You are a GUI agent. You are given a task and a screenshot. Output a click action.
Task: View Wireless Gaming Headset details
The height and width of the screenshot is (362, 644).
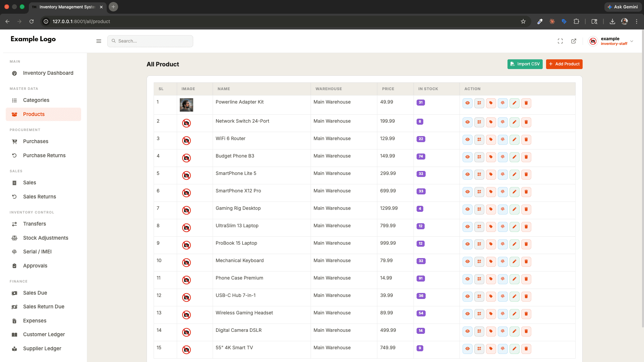467,314
